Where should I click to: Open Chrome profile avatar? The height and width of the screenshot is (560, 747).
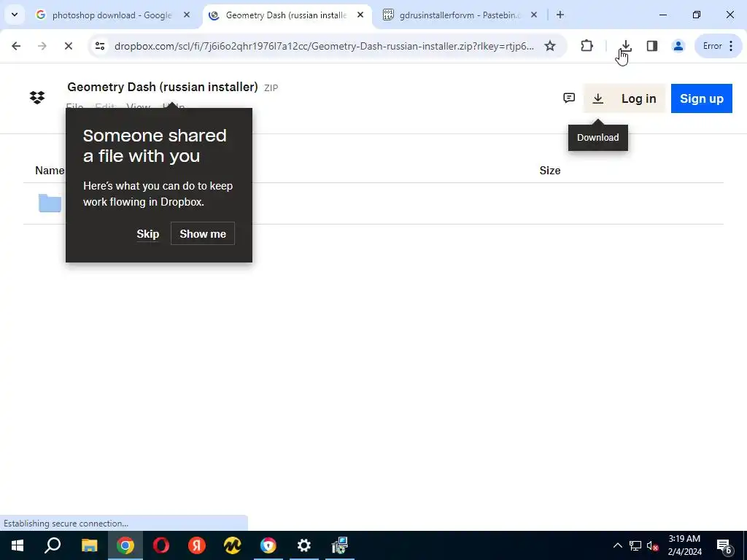tap(678, 46)
